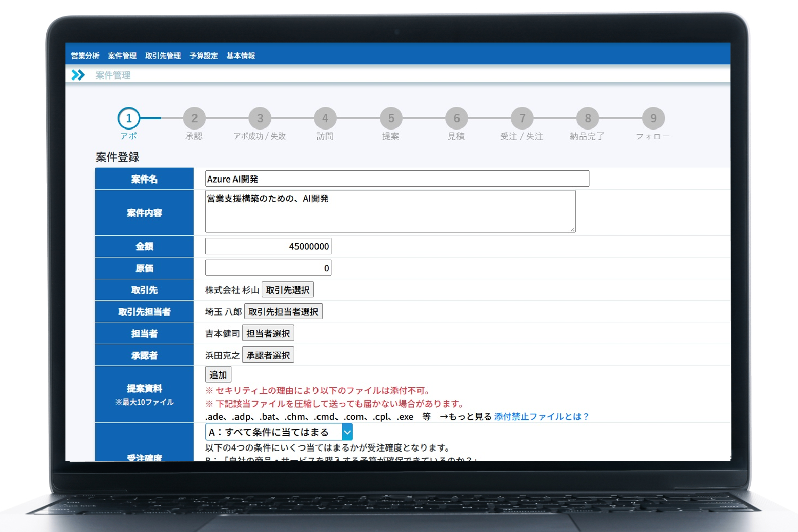This screenshot has height=532, width=798.
Task: Select step 2 承認 circle
Action: 194,118
